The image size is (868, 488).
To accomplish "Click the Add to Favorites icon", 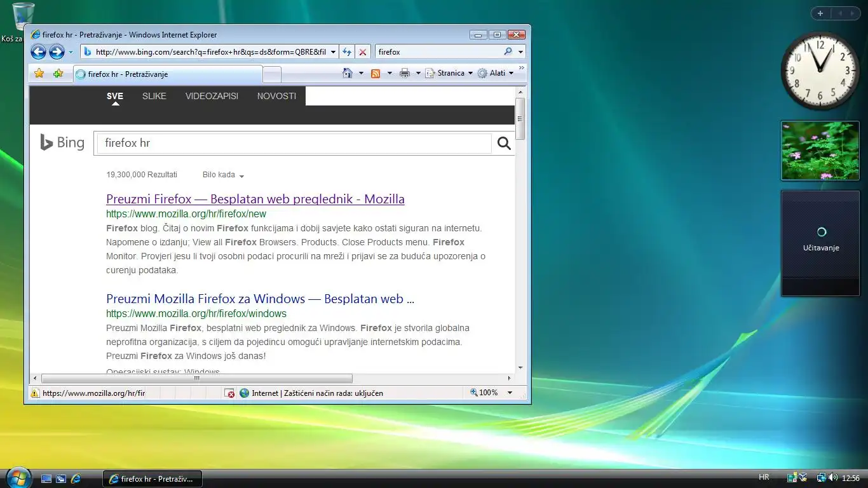I will point(58,74).
